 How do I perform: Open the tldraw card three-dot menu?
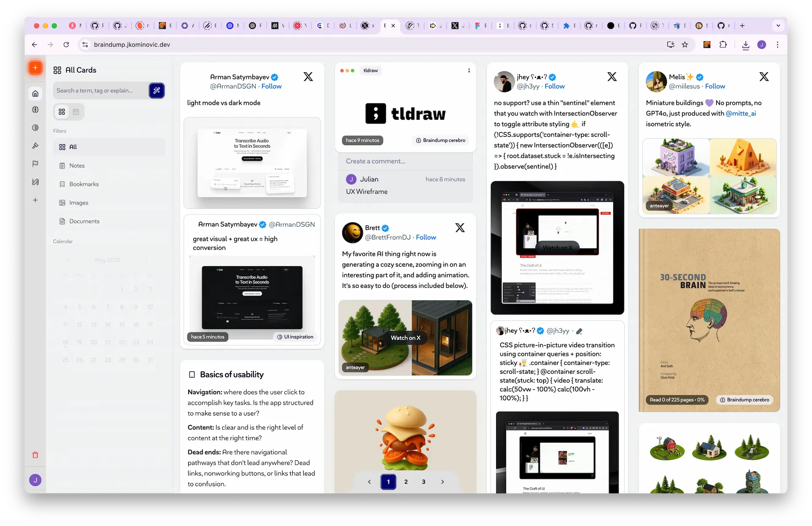tap(469, 71)
